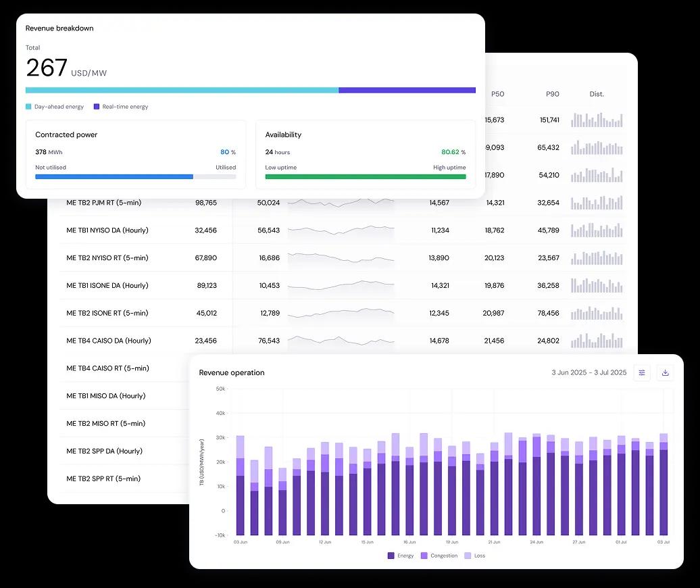
Task: Select the Revenue breakdown panel title
Action: coord(59,28)
